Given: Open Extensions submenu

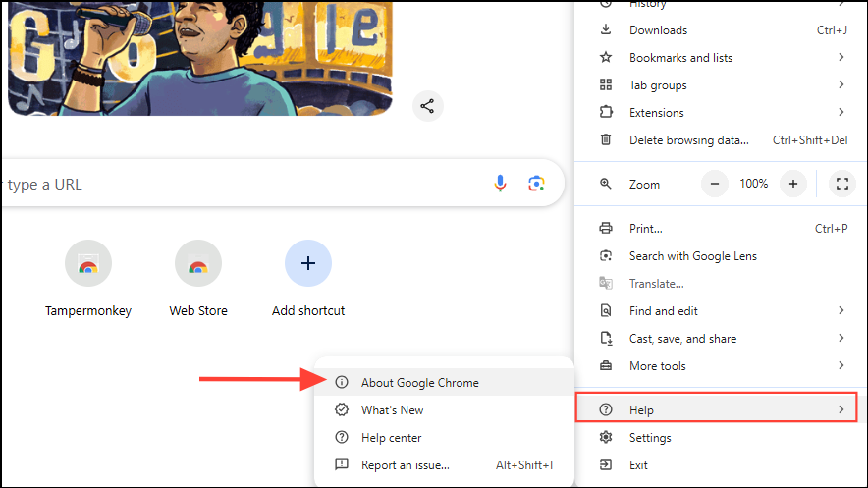Looking at the screenshot, I should (x=720, y=112).
